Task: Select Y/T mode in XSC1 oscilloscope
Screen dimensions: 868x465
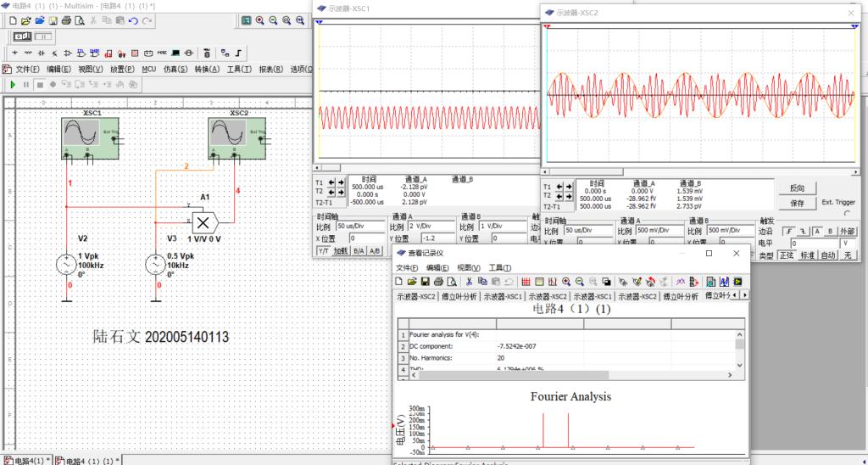Action: [x=323, y=250]
